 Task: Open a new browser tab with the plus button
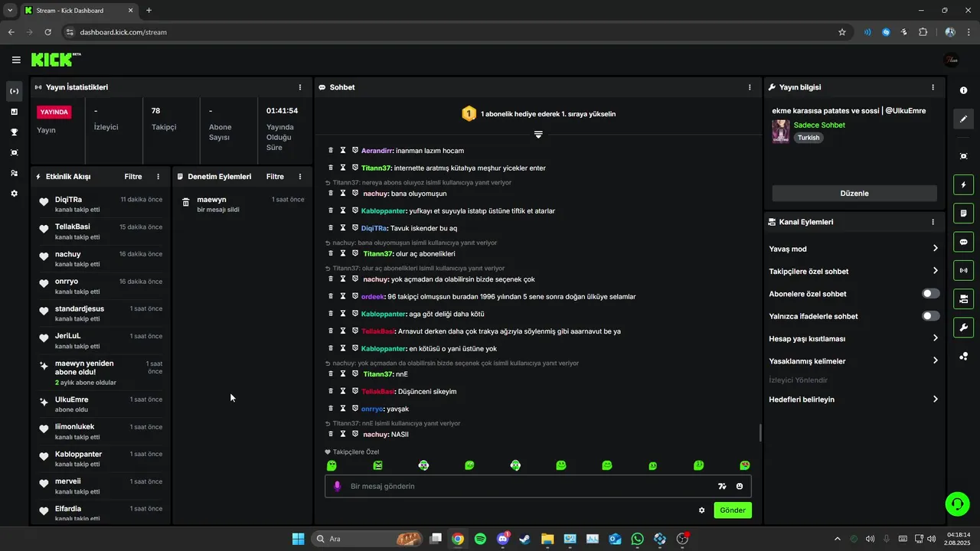click(x=149, y=11)
